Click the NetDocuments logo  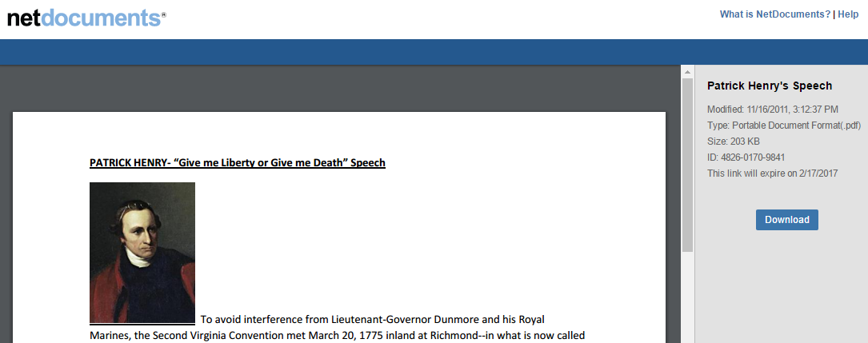[x=86, y=18]
